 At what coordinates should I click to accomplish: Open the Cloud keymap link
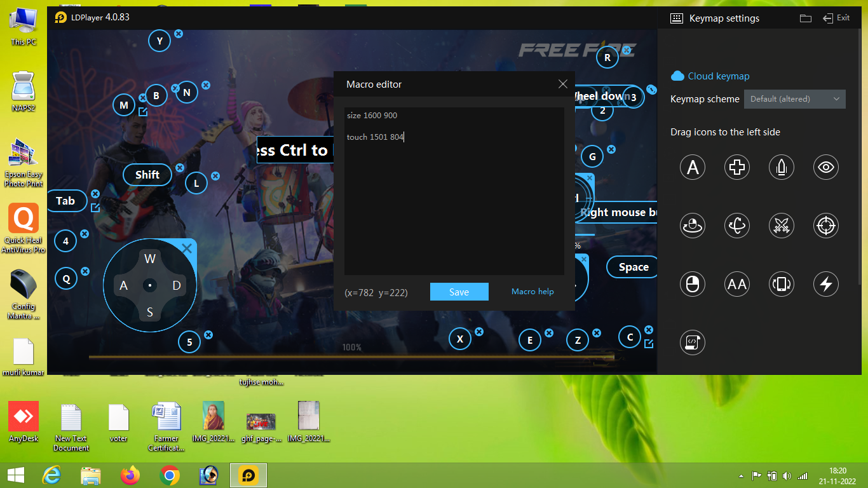[x=719, y=76]
